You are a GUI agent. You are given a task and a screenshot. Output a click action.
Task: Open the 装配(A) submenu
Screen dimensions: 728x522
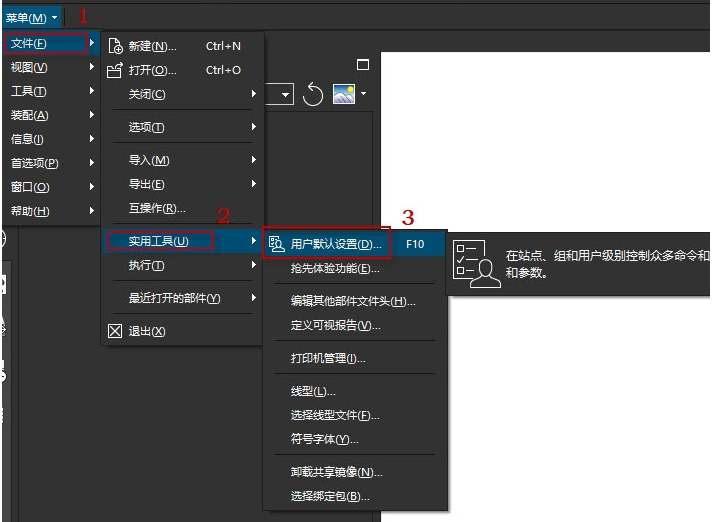point(51,115)
